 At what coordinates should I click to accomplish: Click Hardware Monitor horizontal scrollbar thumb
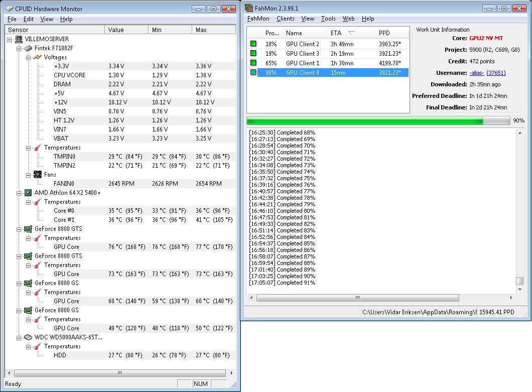click(x=120, y=373)
